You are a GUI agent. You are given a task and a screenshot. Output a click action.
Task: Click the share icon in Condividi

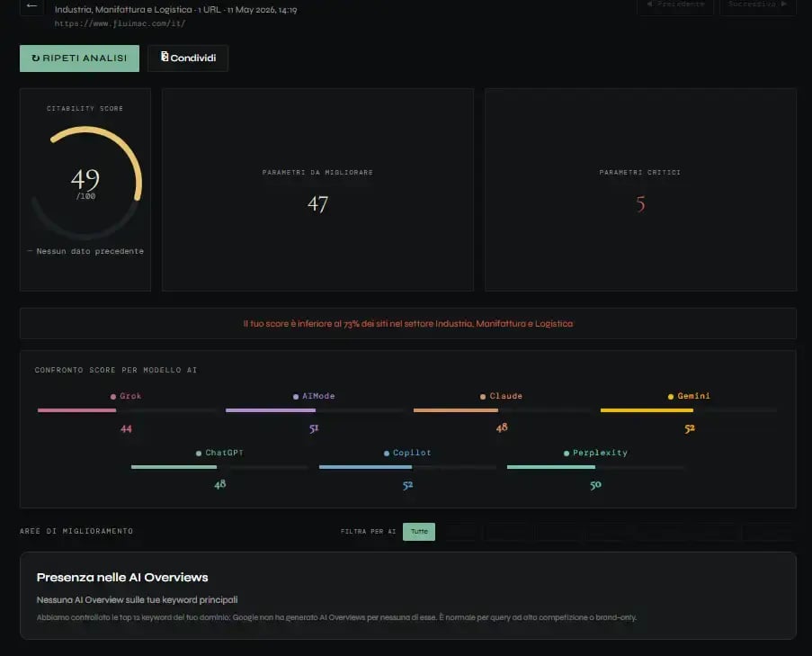pos(165,57)
